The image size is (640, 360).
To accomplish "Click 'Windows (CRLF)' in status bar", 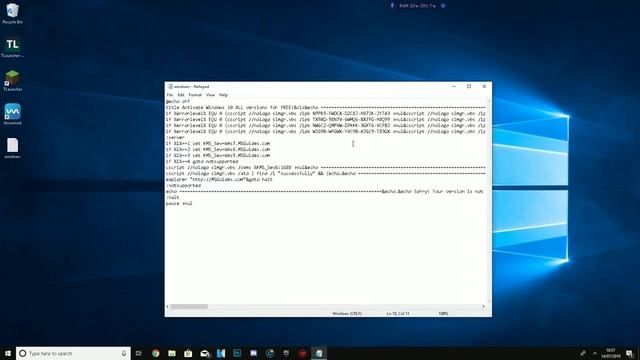I will [x=347, y=313].
